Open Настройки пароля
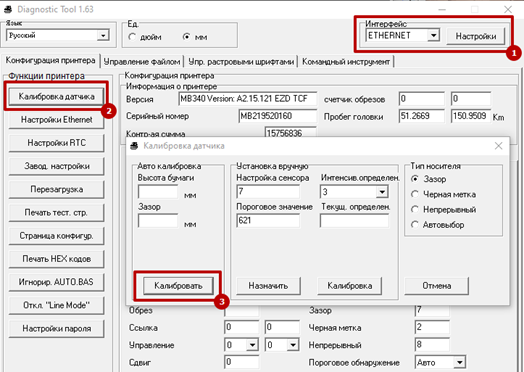Screen dimensions: 524x372 56,329
